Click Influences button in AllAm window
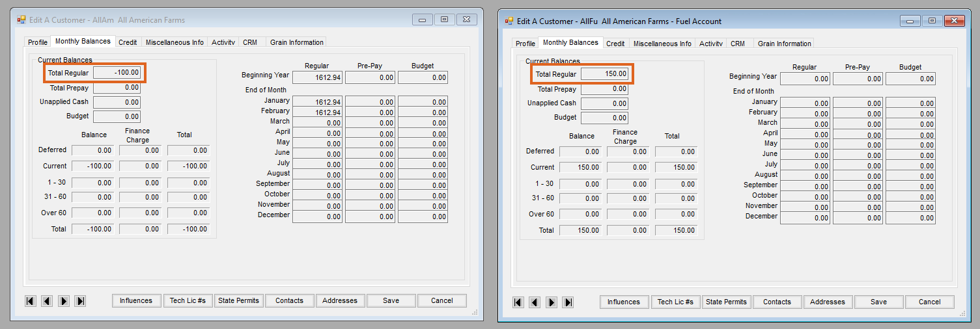Image resolution: width=980 pixels, height=329 pixels. click(136, 300)
